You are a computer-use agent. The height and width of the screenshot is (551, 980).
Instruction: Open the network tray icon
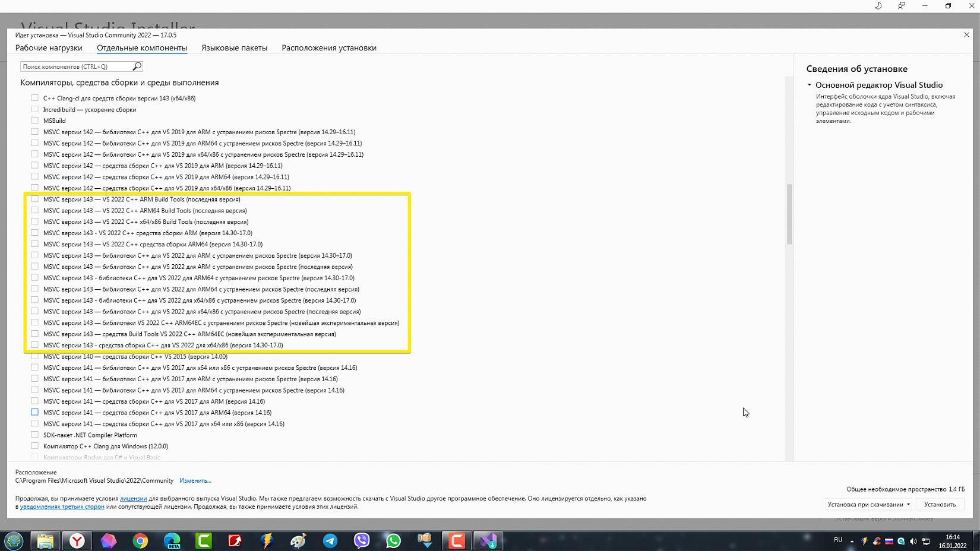click(926, 541)
